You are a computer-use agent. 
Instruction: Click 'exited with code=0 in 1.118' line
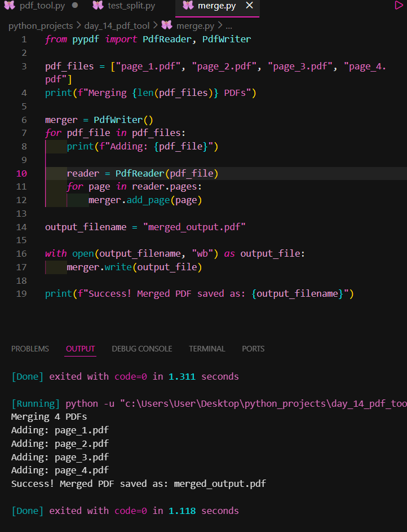tap(125, 511)
